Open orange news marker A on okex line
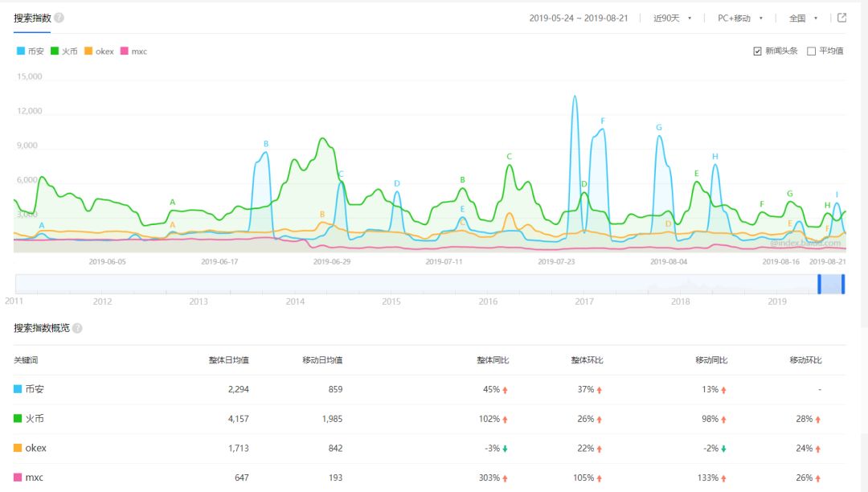The image size is (868, 492). coord(172,224)
